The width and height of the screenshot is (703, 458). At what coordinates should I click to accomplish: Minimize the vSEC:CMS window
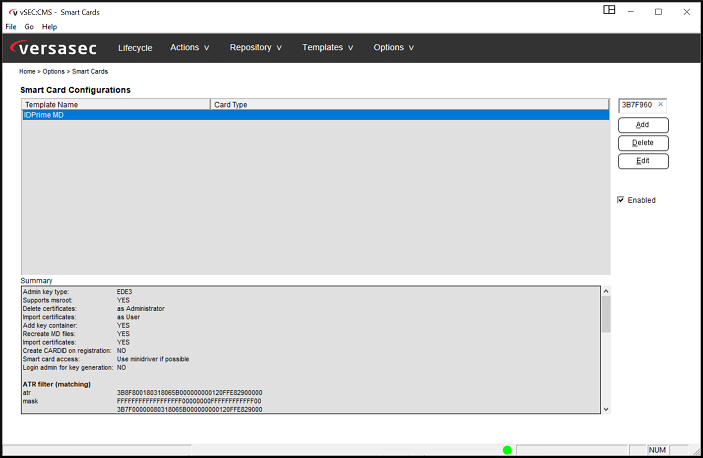[631, 12]
